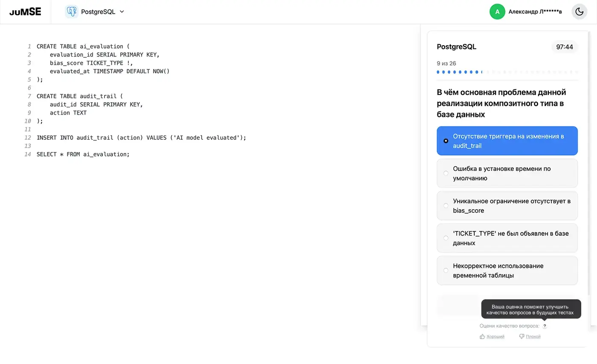This screenshot has height=364, width=597.
Task: Select answer Некорректное использование временной таблицы
Action: (x=507, y=270)
